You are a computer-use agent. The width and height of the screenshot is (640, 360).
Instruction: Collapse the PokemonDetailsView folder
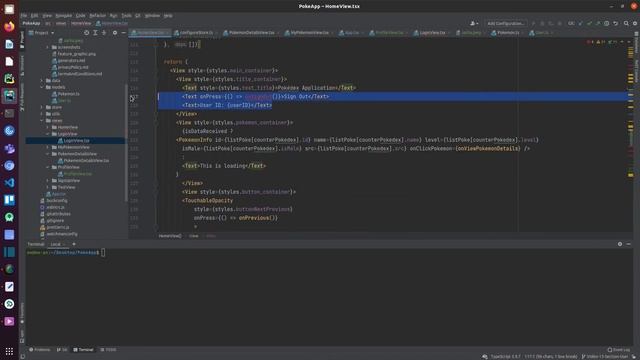pos(47,154)
